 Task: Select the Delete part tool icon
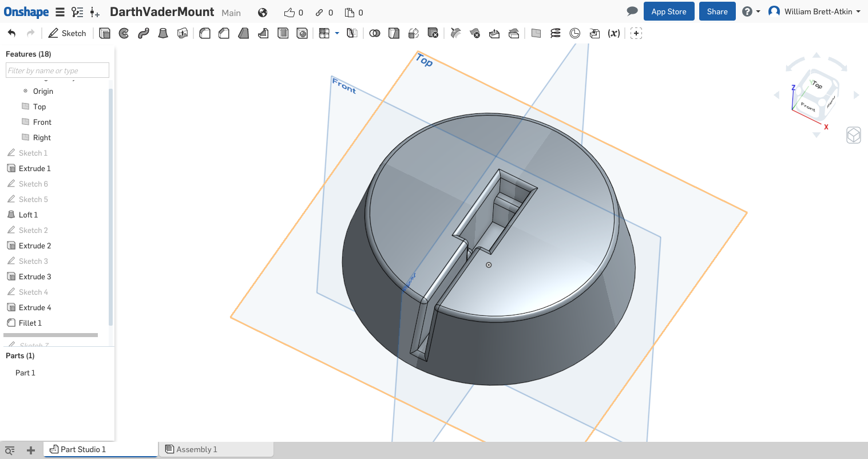point(433,33)
